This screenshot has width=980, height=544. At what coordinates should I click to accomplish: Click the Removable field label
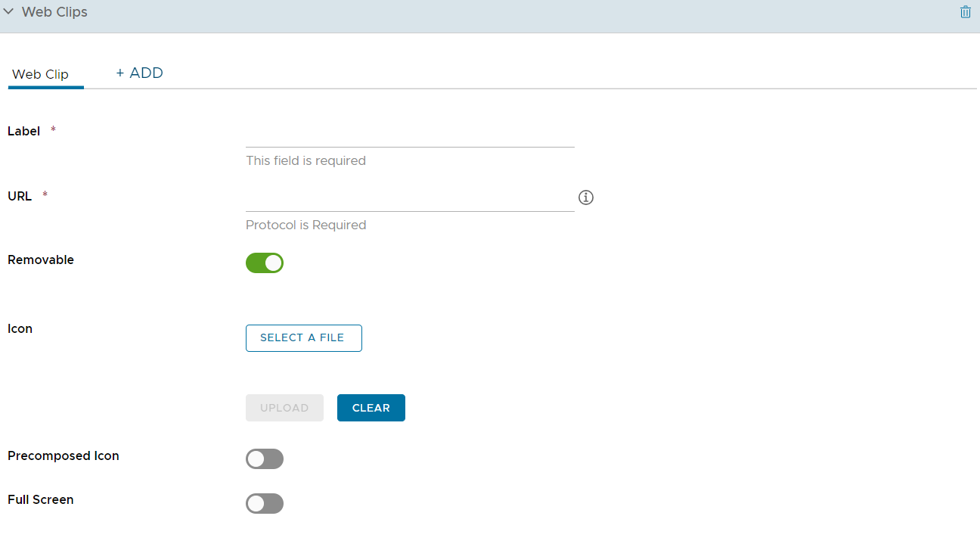click(41, 260)
